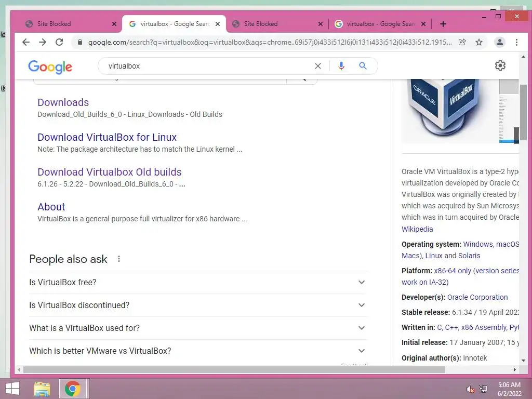The width and height of the screenshot is (532, 399).
Task: Open Google quick settings gear
Action: [500, 65]
